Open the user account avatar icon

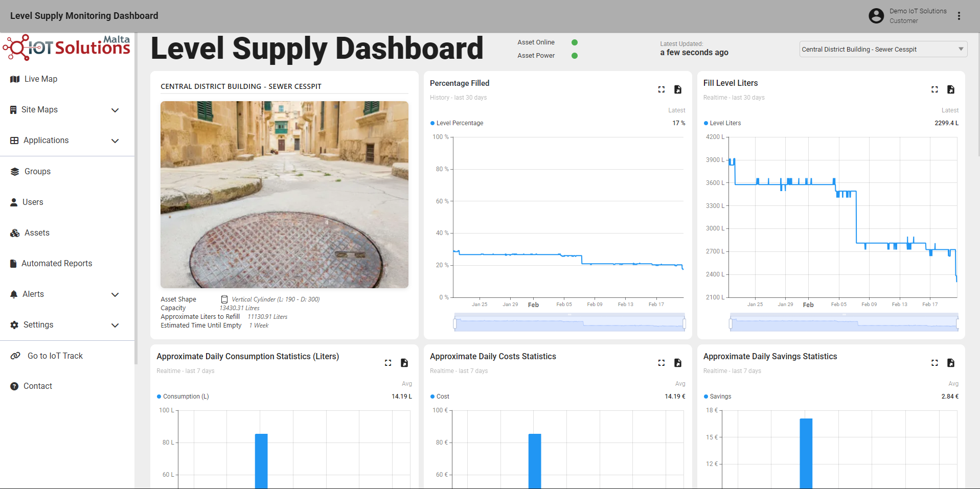876,16
